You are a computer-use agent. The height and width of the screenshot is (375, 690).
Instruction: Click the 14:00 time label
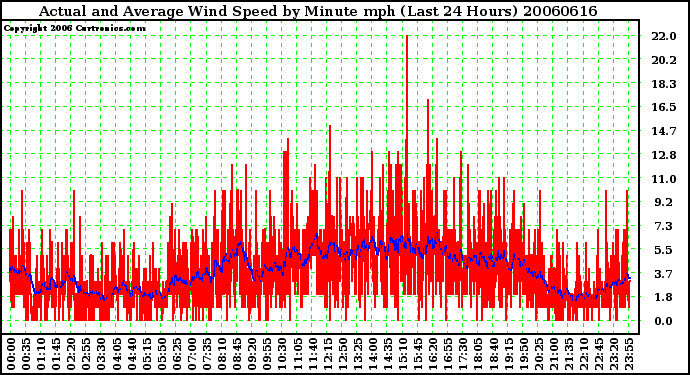[x=374, y=354]
